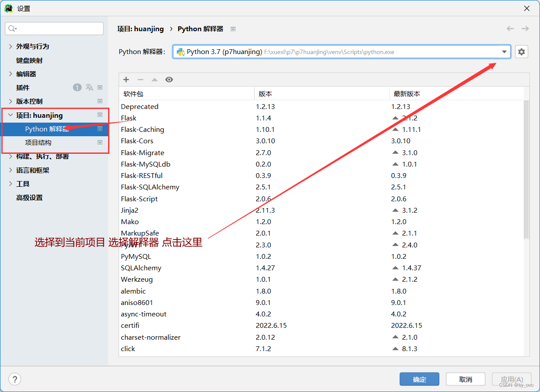Click the upgrade arrow in charset-normalizer row

click(x=395, y=337)
